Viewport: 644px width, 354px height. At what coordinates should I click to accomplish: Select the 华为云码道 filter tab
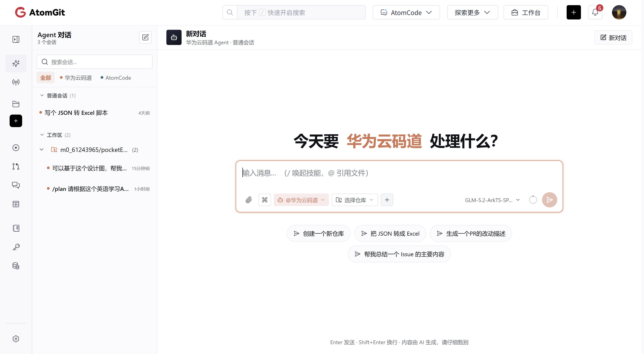coord(76,78)
